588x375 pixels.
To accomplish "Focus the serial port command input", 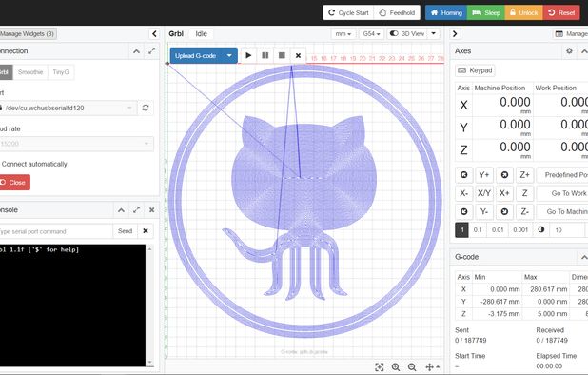I will 56,231.
